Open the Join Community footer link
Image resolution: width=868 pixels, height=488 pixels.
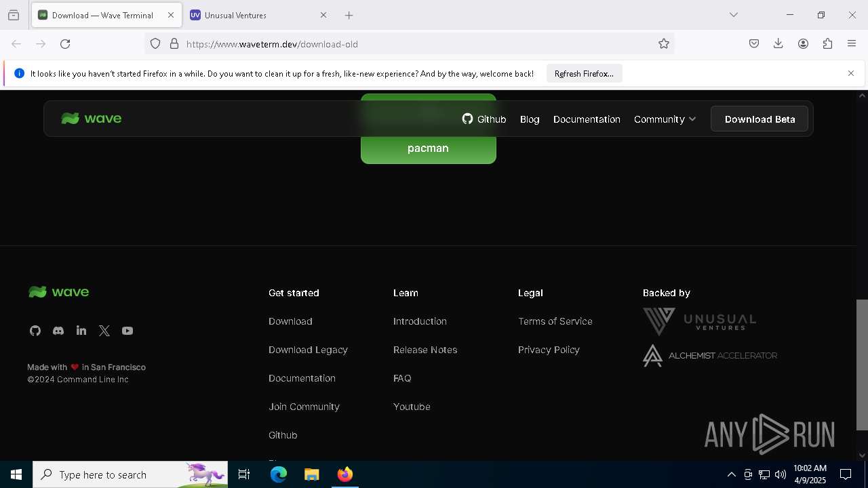[304, 407]
